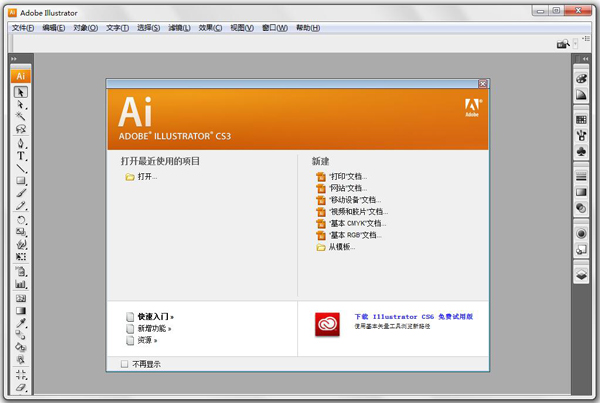The height and width of the screenshot is (403, 600).
Task: Select the Mesh tool
Action: [21, 299]
